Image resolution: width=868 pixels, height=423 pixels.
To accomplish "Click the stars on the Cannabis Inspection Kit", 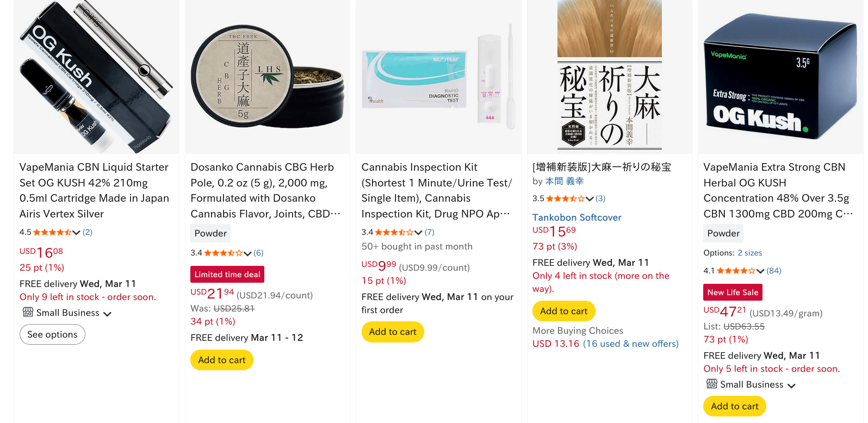I will (x=394, y=232).
